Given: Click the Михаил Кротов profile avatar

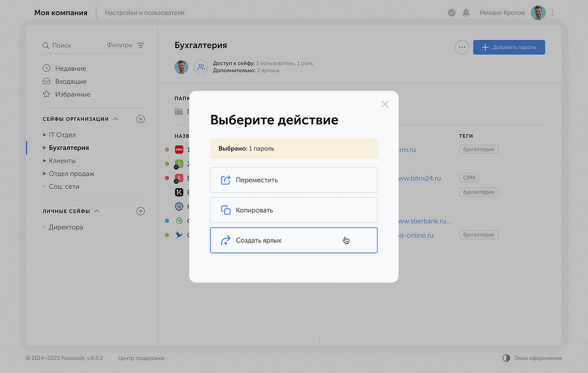Looking at the screenshot, I should 538,12.
